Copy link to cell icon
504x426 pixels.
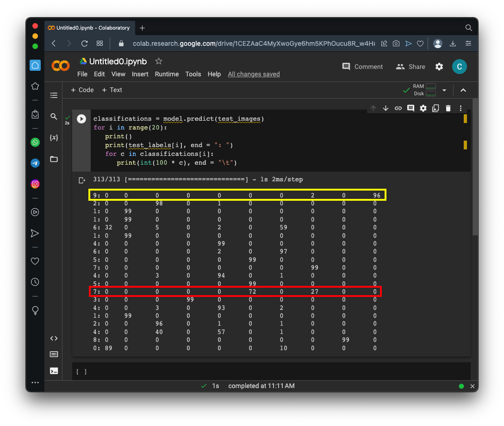coord(398,108)
